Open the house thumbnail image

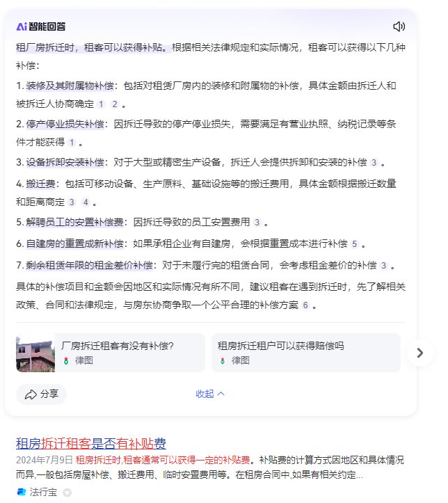point(35,353)
